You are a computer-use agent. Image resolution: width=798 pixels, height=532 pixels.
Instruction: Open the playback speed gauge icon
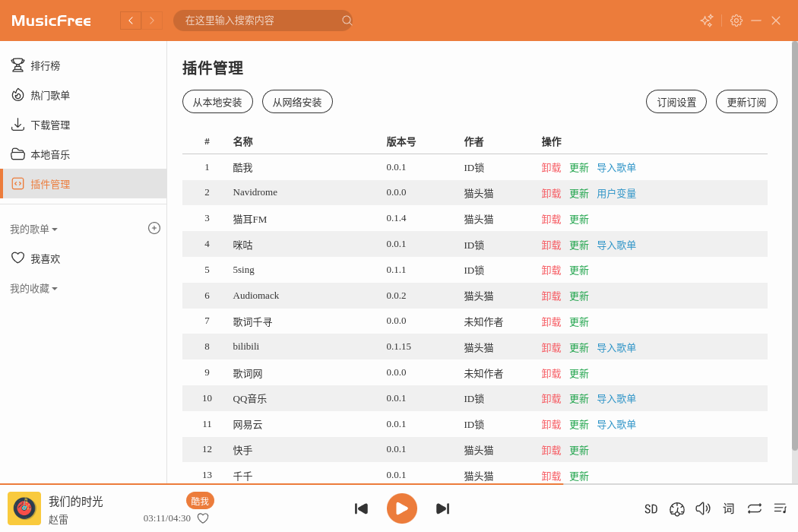[677, 508]
